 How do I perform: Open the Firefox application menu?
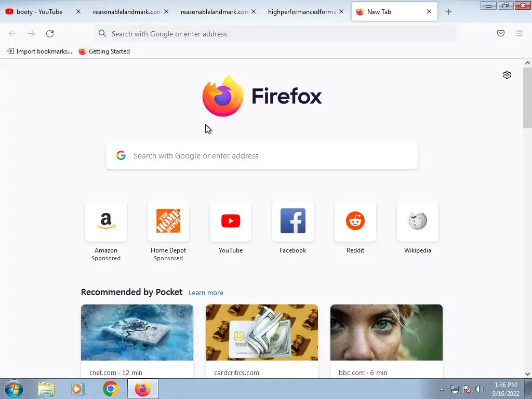click(x=520, y=33)
